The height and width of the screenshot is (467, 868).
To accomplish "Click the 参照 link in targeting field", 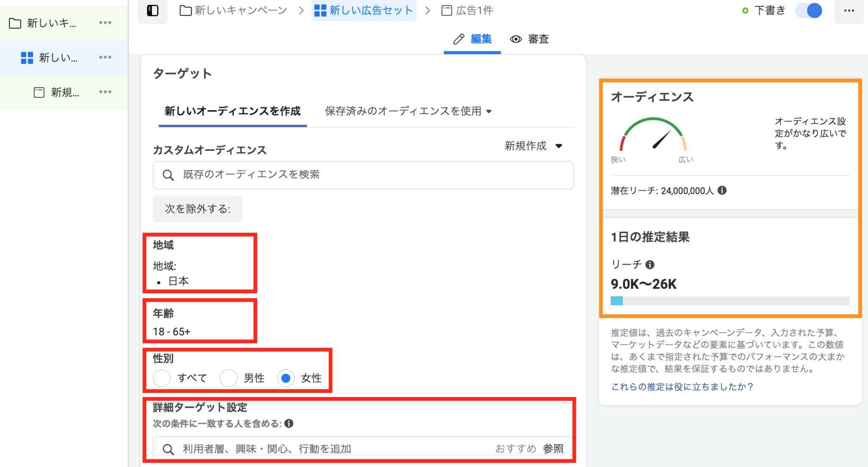I will click(553, 449).
